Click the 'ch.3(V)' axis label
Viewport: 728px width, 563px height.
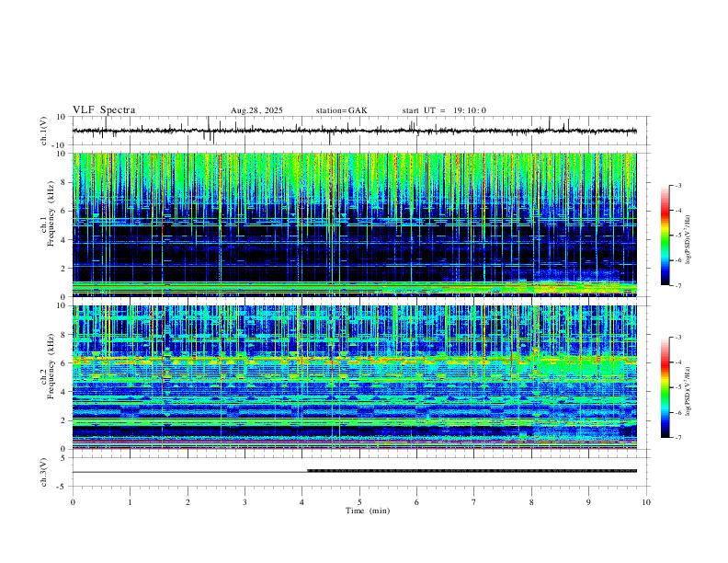44,472
